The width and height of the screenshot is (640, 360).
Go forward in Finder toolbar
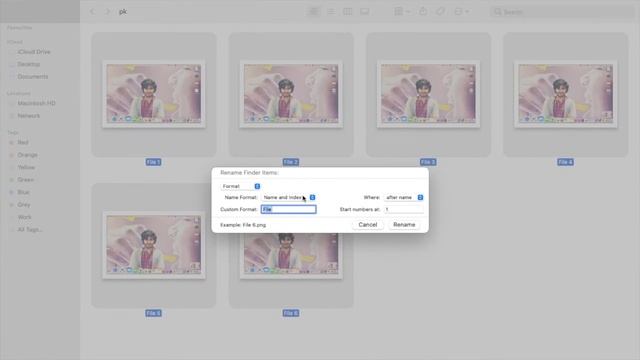(108, 12)
